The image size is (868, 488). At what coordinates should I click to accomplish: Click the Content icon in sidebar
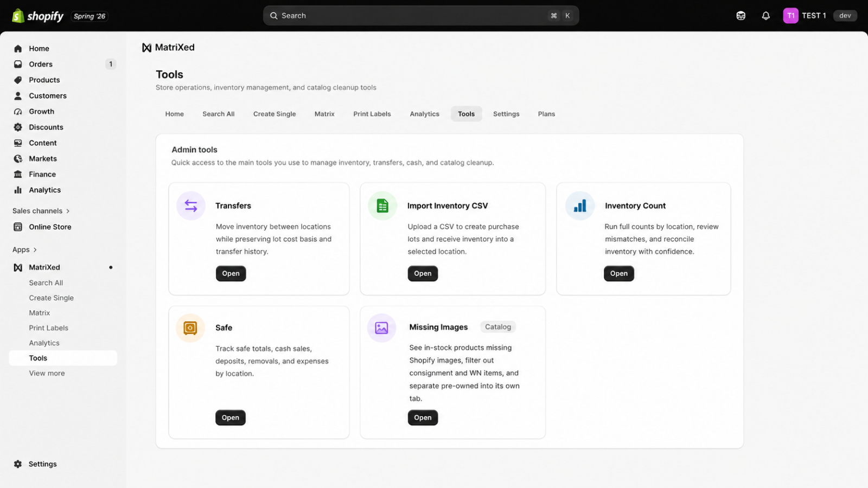pyautogui.click(x=18, y=143)
